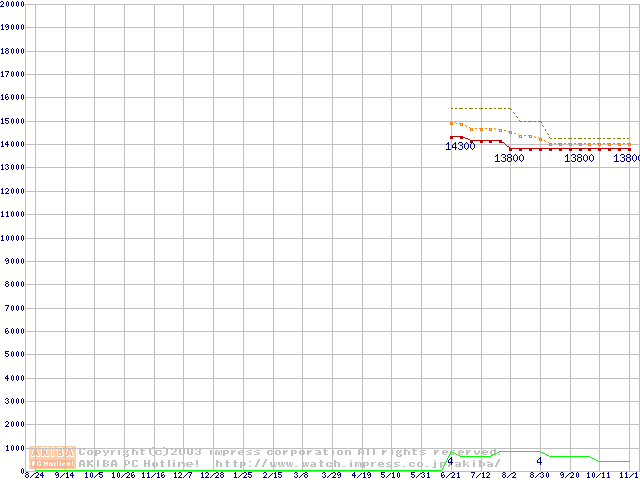640x480 pixels.
Task: Click the 14300 price data label
Action: [460, 146]
